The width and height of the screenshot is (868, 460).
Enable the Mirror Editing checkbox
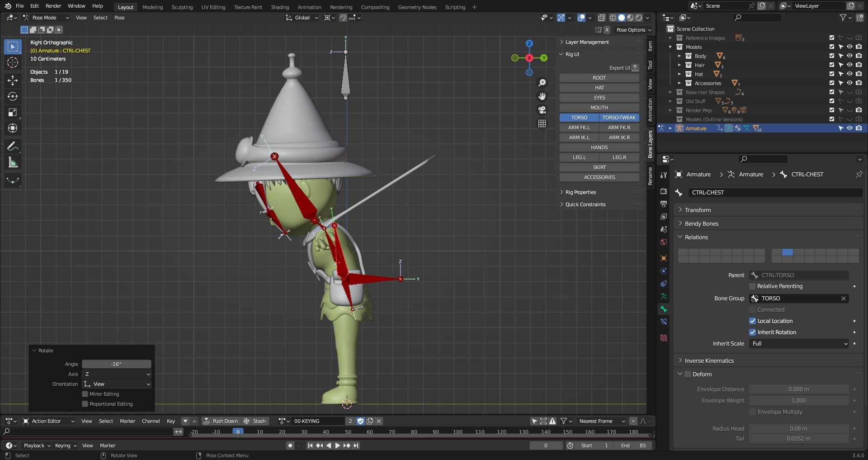85,394
